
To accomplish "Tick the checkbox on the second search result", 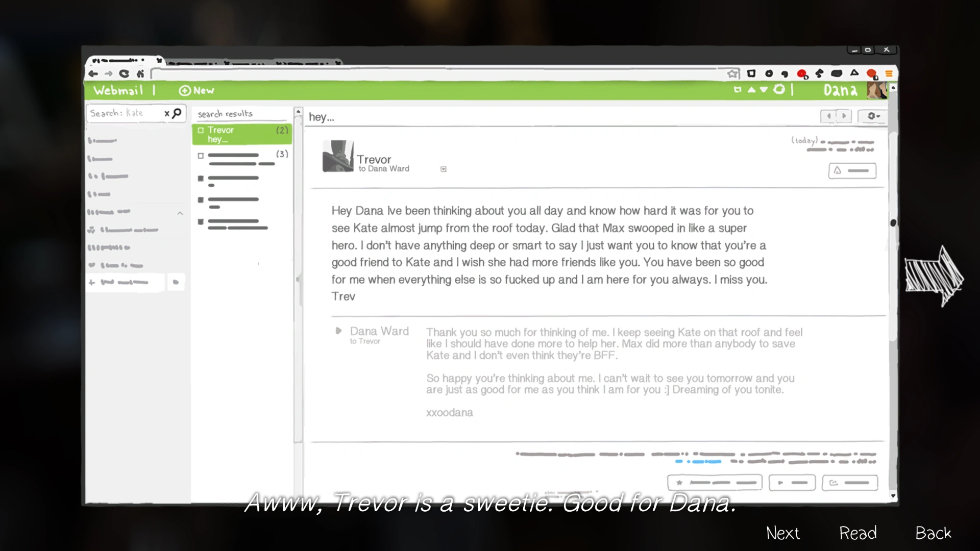I will point(201,156).
